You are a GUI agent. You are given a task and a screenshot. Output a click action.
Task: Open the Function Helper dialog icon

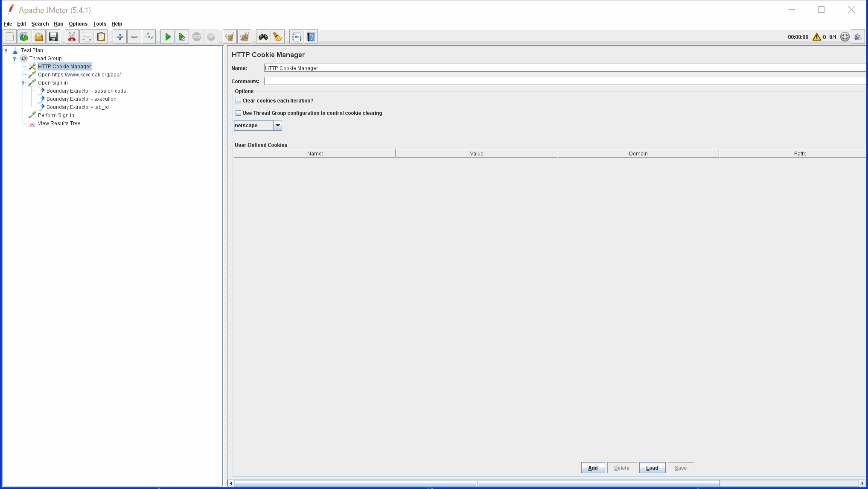[x=296, y=36]
